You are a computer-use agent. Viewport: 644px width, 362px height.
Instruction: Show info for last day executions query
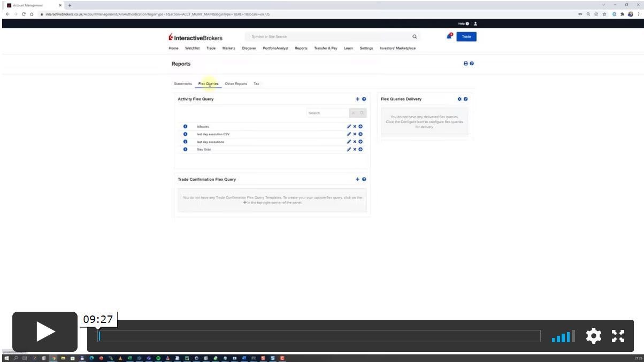point(185,142)
